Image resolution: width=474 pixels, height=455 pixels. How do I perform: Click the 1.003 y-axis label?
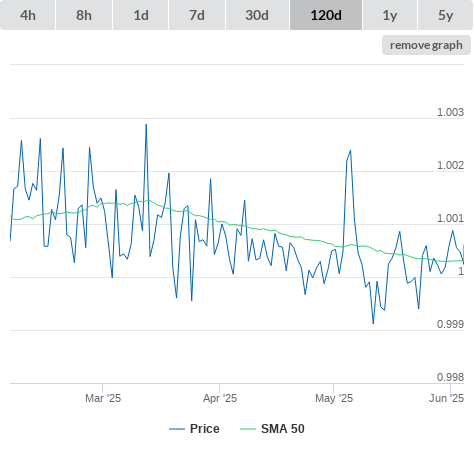click(450, 112)
